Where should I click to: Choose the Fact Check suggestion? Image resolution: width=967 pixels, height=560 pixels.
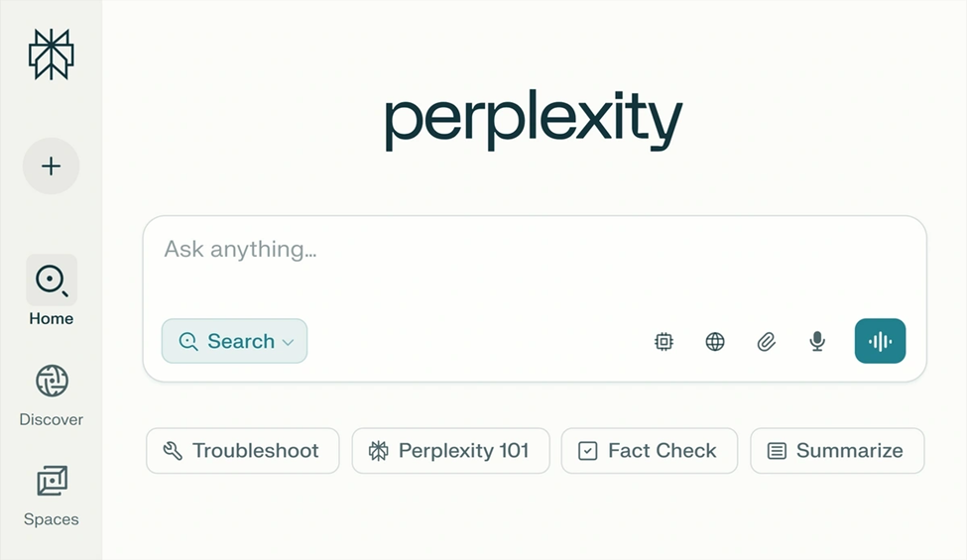pyautogui.click(x=649, y=451)
